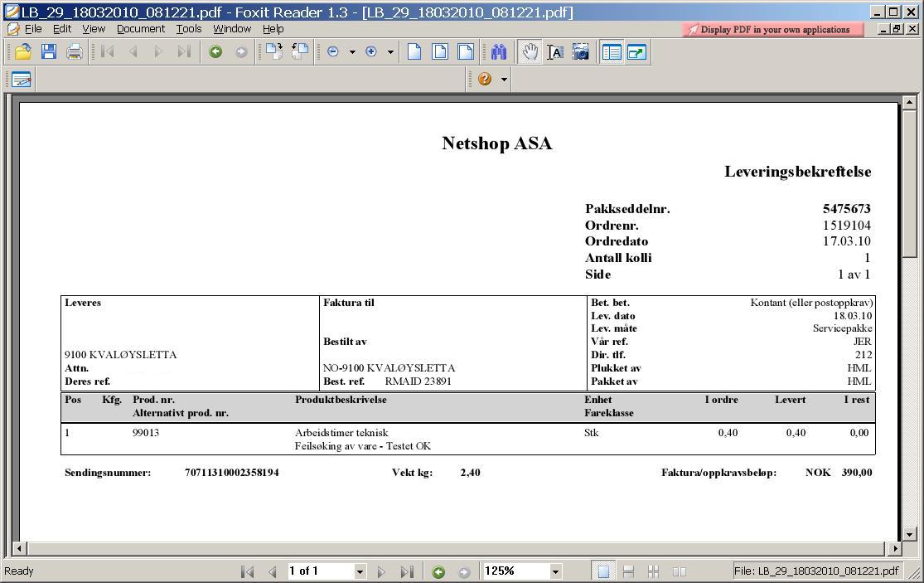Viewport: 924px width, 583px height.
Task: Go to last page in top toolbar
Action: (x=184, y=52)
